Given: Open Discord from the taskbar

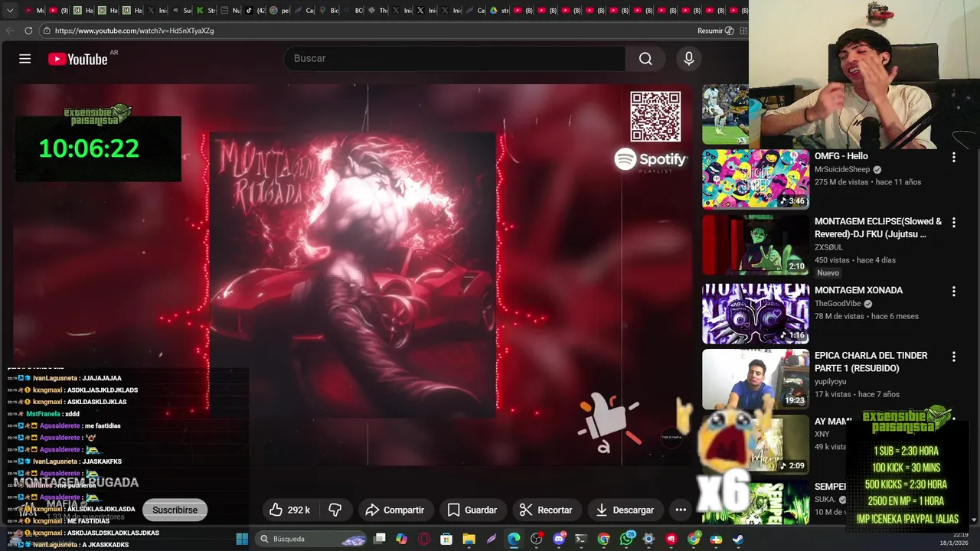Looking at the screenshot, I should point(559,539).
